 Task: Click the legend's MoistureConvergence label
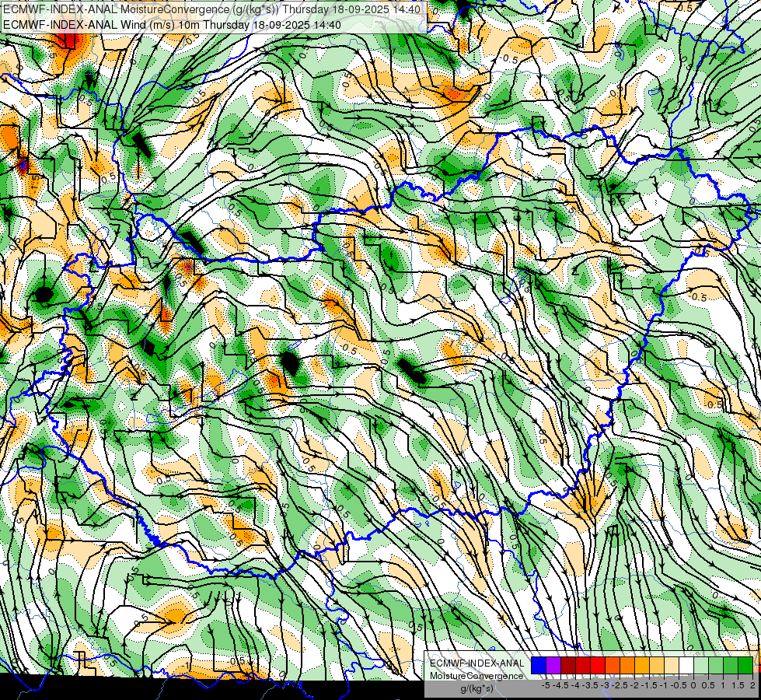pyautogui.click(x=476, y=676)
